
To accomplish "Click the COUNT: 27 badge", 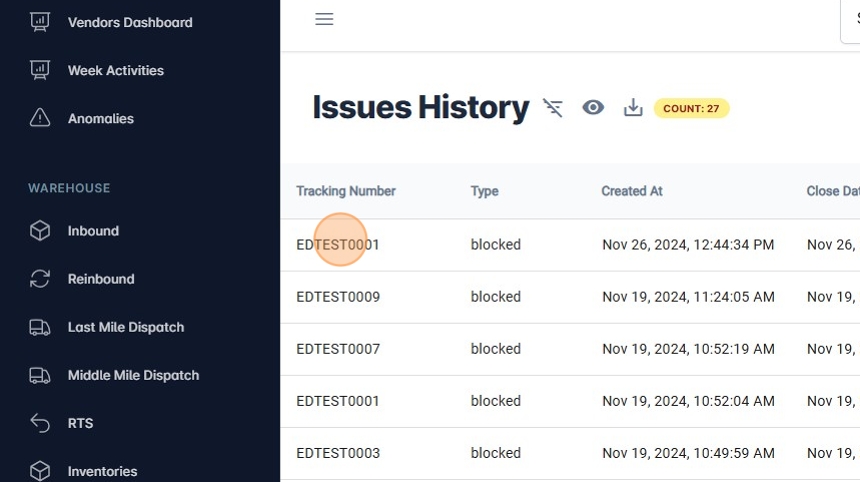I will click(691, 108).
